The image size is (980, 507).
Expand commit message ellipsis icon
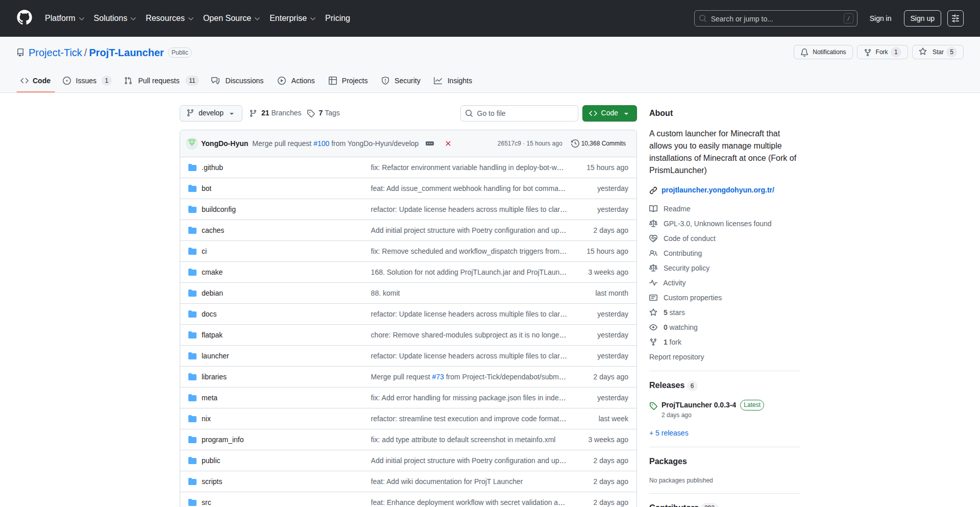click(x=430, y=143)
